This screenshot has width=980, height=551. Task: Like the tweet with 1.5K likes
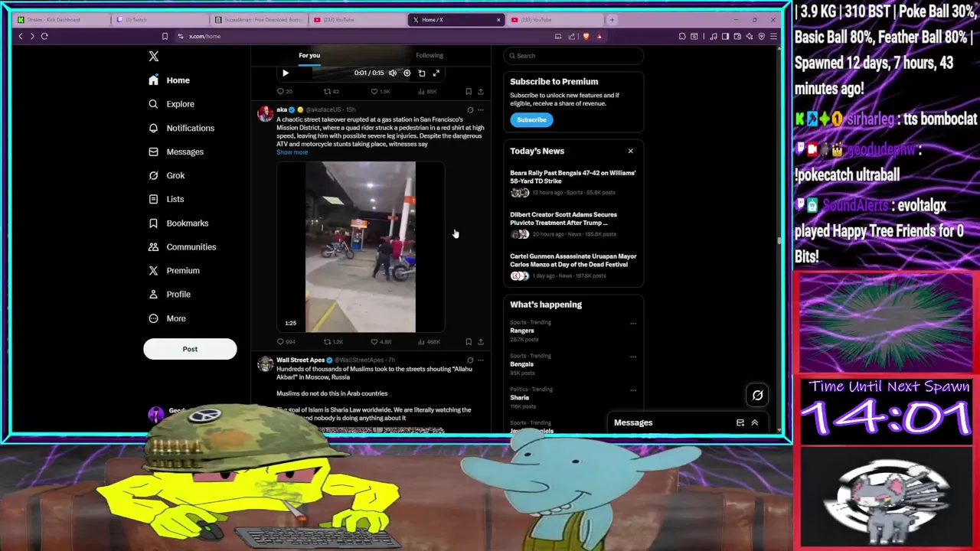[x=380, y=92]
